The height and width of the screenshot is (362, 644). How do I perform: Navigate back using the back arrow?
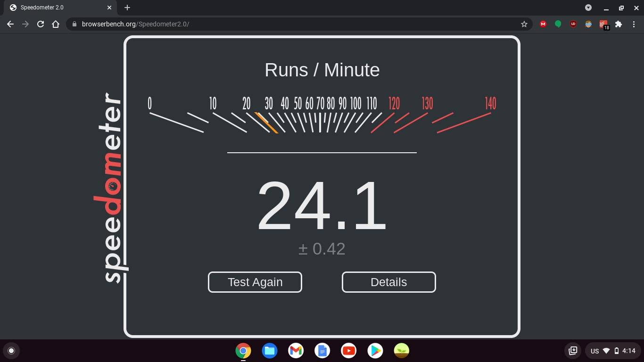coord(10,24)
